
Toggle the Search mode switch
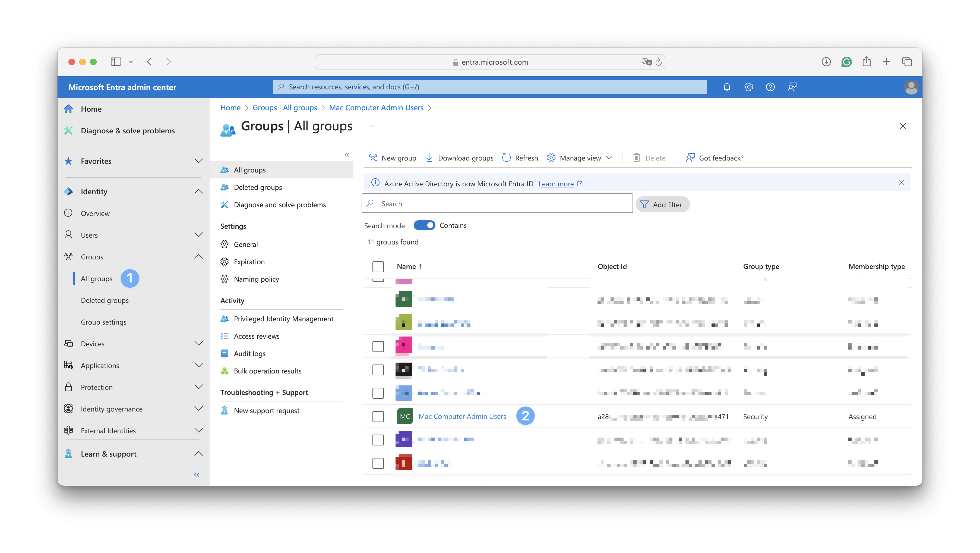click(x=424, y=225)
